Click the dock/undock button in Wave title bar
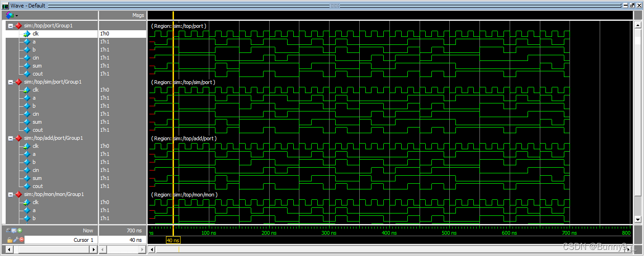 pyautogui.click(x=632, y=5)
